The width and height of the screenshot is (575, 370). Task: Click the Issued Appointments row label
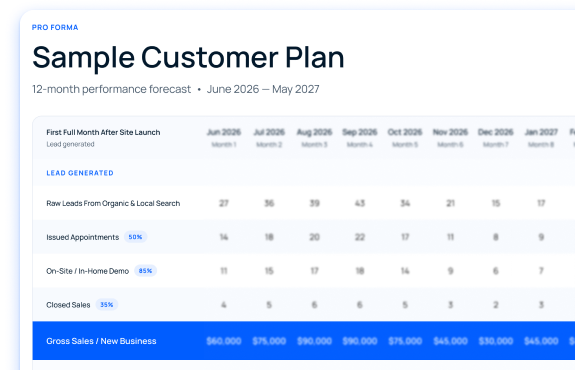83,237
